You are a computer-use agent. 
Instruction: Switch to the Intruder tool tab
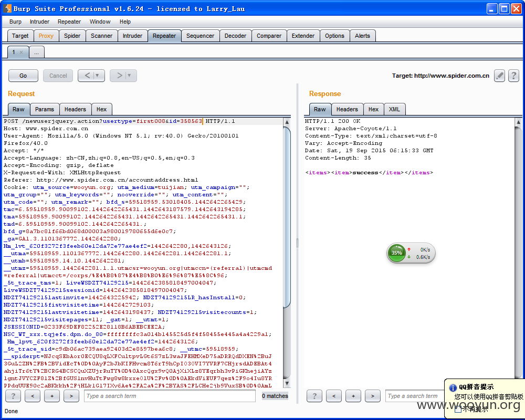[132, 36]
